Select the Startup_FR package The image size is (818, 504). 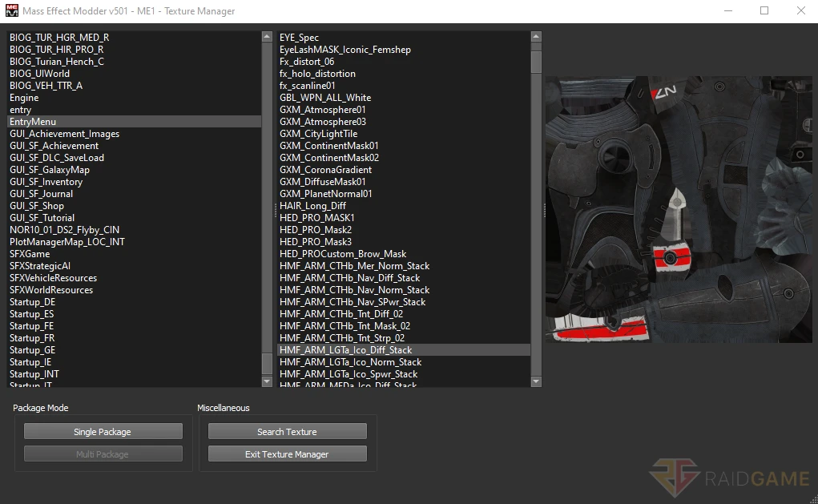(x=134, y=337)
